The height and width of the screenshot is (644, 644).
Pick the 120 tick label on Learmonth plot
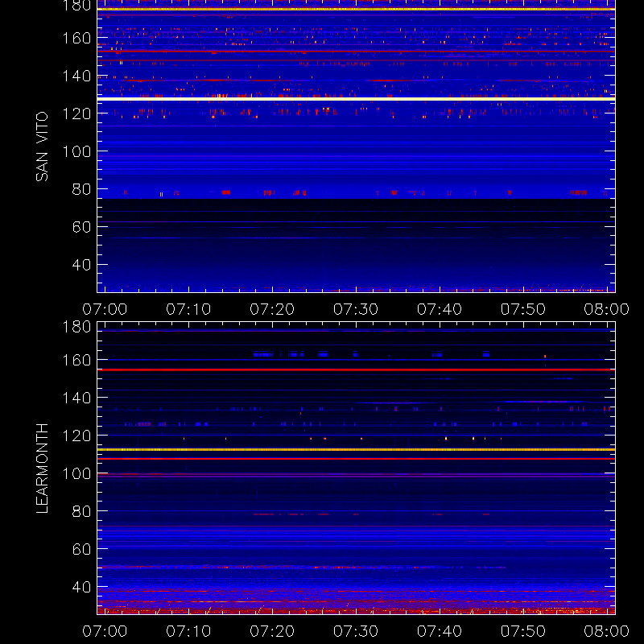pos(76,436)
